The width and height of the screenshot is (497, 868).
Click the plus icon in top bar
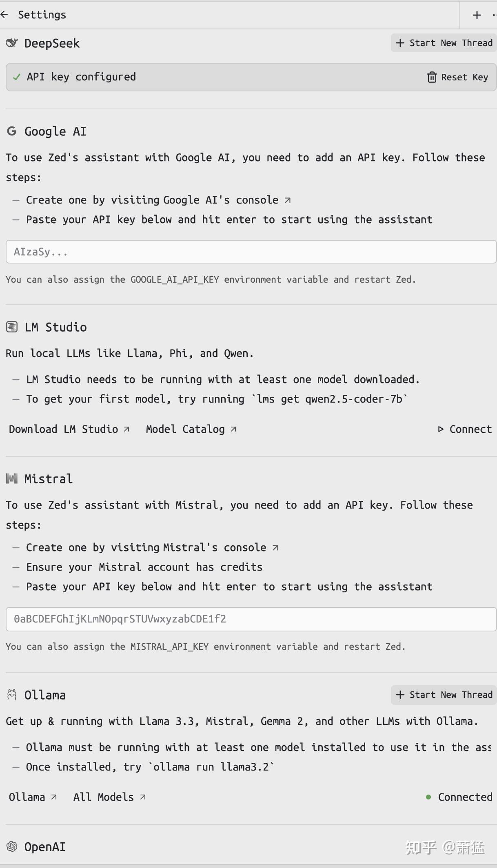tap(477, 15)
